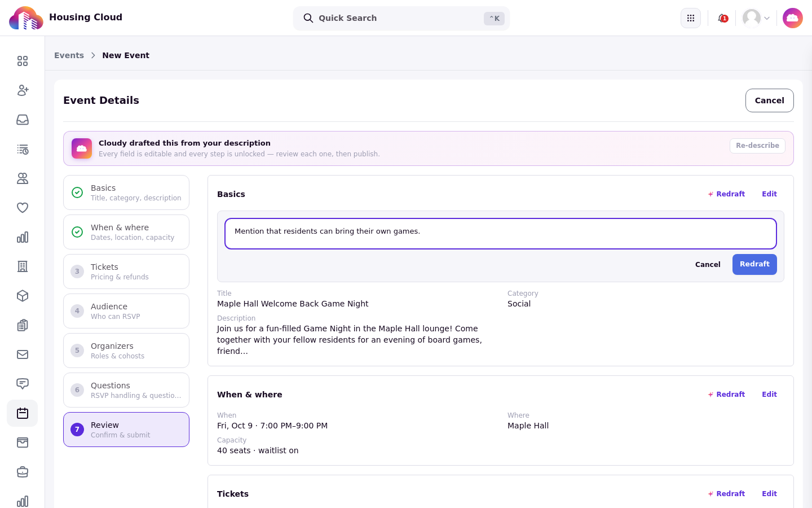The image size is (812, 508).
Task: Select the highlighted calendar icon in the sidebar
Action: click(23, 413)
